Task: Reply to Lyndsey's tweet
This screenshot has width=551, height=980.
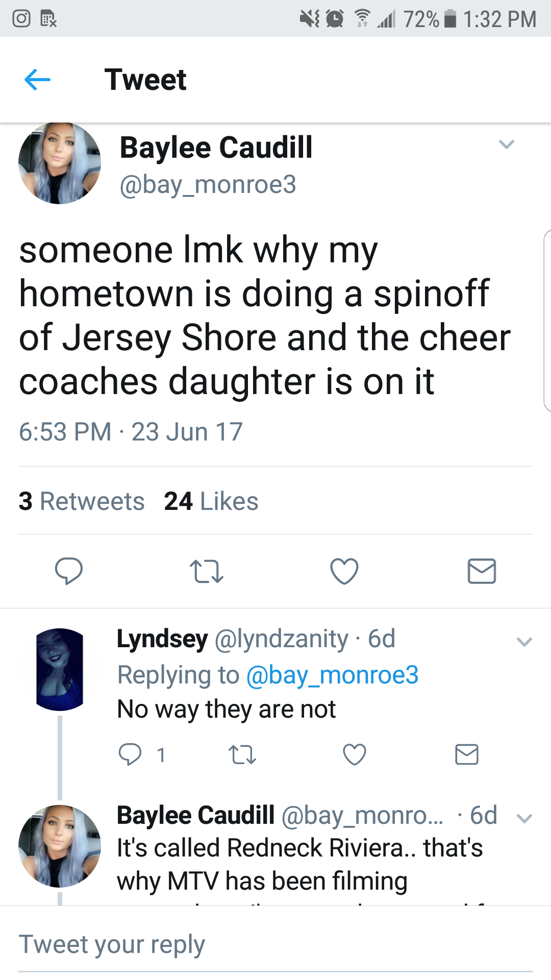Action: tap(130, 754)
